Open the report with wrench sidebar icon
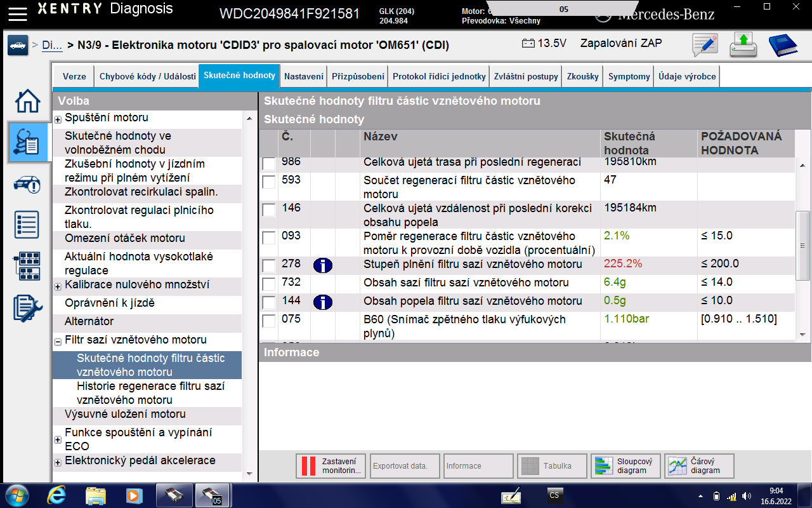 tap(27, 308)
